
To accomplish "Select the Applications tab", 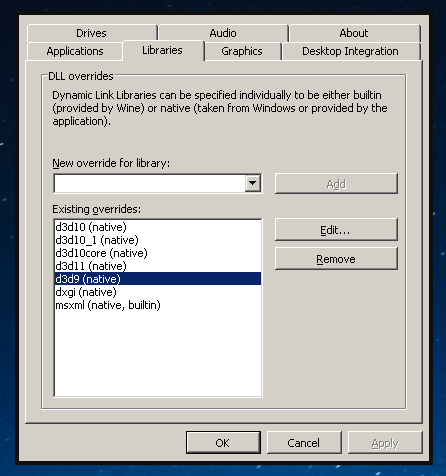I will 75,51.
